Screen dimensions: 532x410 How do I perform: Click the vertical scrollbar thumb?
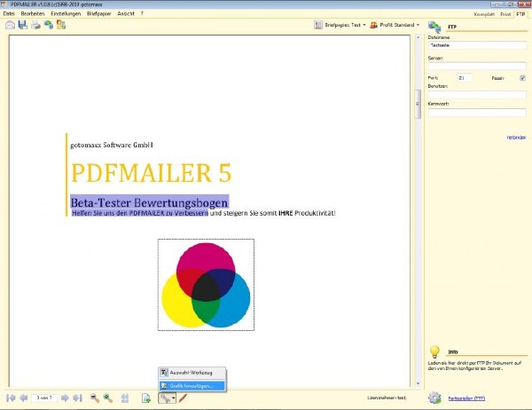[x=418, y=104]
